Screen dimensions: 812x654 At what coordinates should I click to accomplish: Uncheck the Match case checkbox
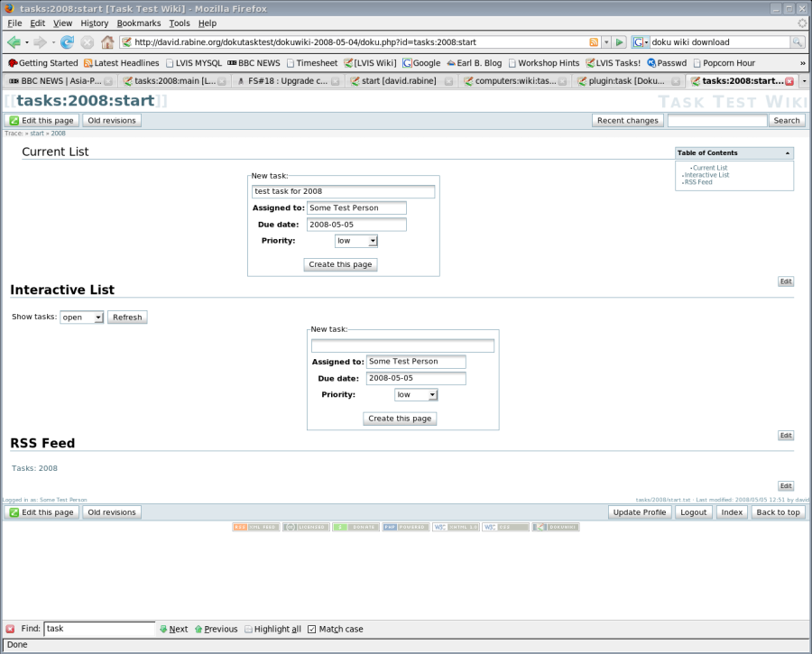point(312,629)
